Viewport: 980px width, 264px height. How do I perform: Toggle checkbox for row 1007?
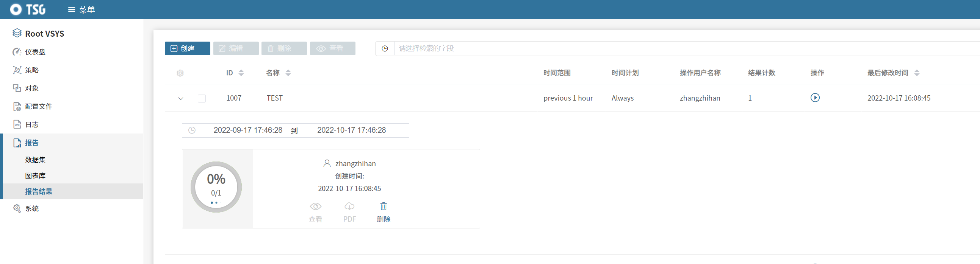point(202,98)
